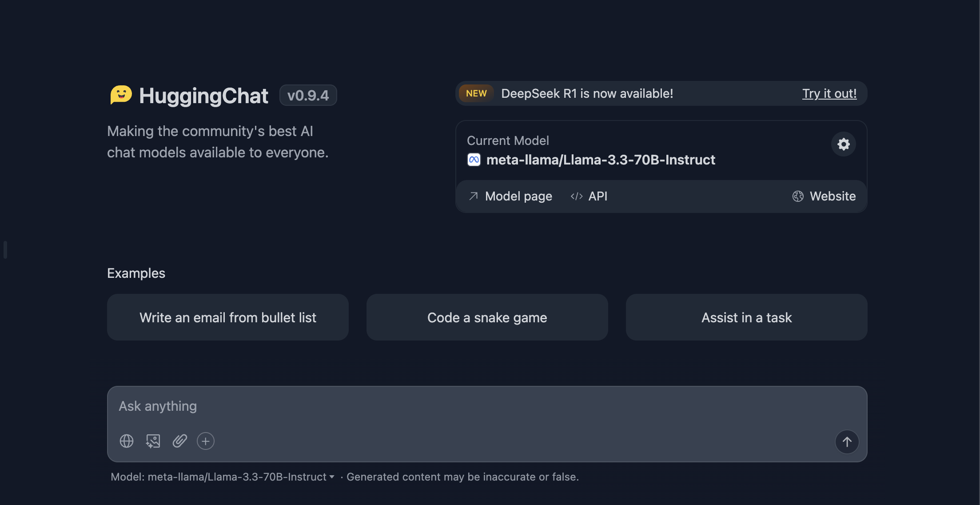Open the API link
The height and width of the screenshot is (505, 980).
pyautogui.click(x=589, y=196)
